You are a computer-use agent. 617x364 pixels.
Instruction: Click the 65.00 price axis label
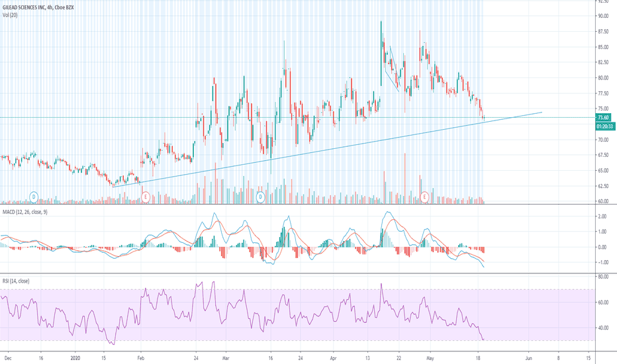pos(603,171)
